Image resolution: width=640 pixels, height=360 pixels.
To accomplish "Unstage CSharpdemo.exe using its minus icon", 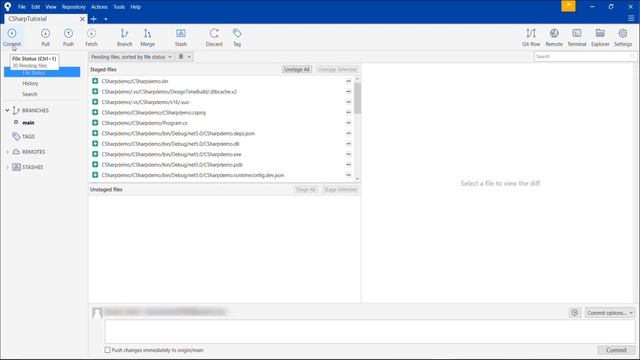I will [348, 154].
